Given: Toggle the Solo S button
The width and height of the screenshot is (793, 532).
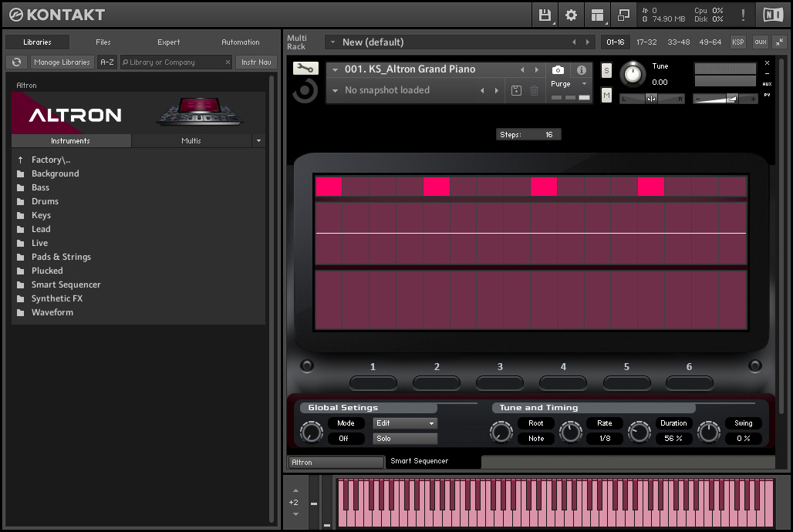Looking at the screenshot, I should point(606,71).
